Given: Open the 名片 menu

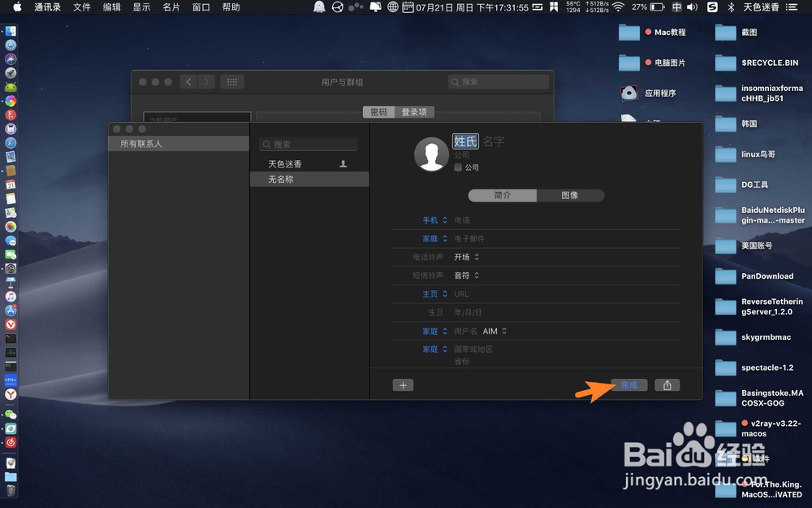Looking at the screenshot, I should [x=171, y=7].
